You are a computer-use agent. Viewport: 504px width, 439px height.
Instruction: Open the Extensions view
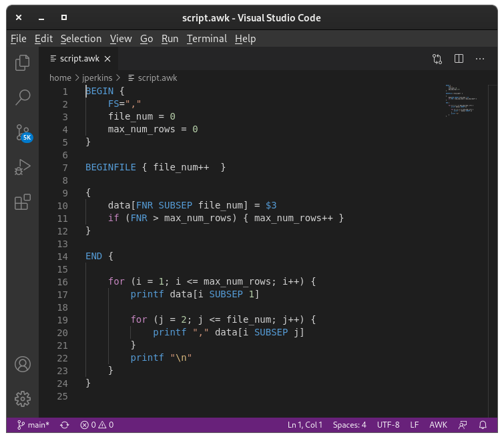tap(23, 202)
